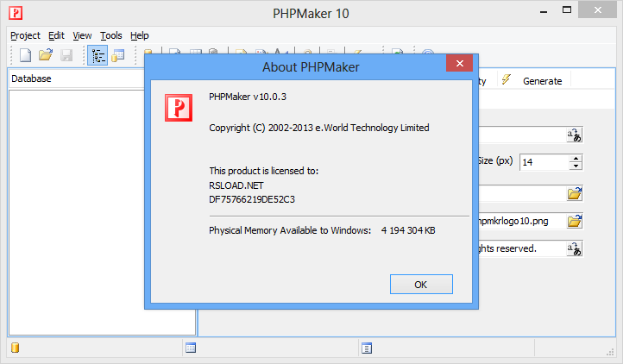Click OK in the About PHPMaker dialog
The width and height of the screenshot is (623, 364).
pyautogui.click(x=421, y=284)
